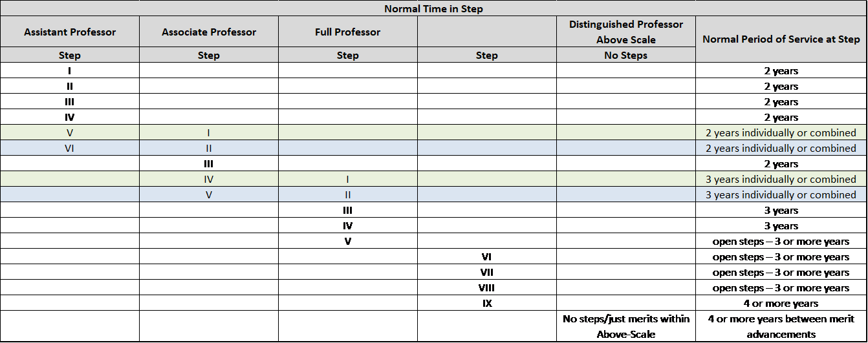Click Associate Professor step V cell

tap(209, 194)
